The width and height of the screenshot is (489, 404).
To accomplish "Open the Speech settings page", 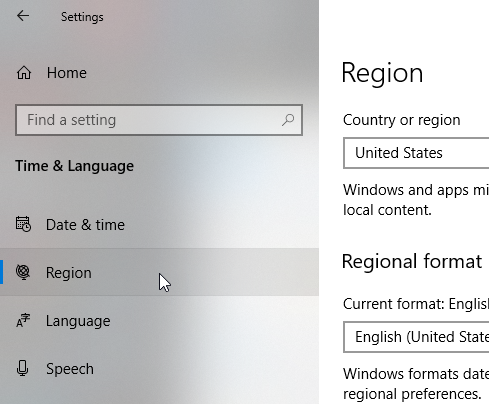I will pyautogui.click(x=159, y=368).
